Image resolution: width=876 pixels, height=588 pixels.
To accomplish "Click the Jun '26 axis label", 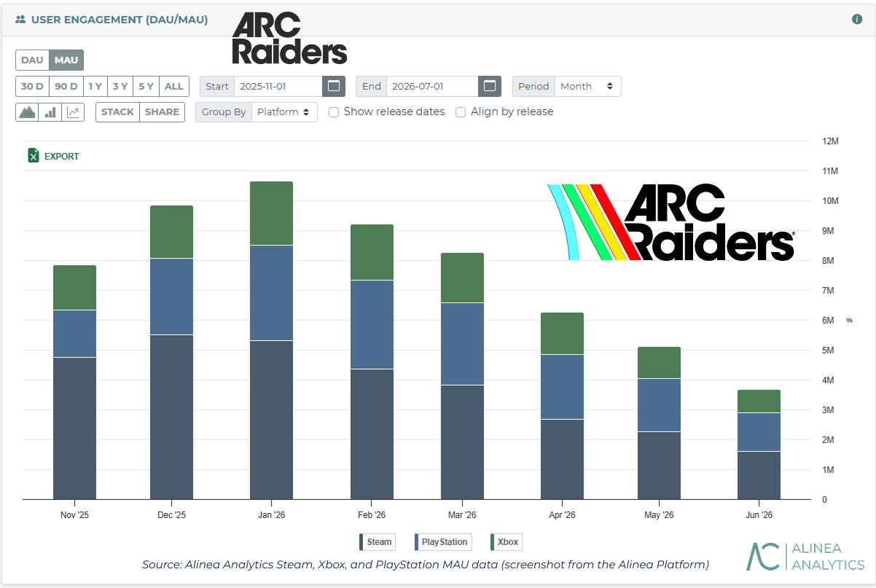I will (759, 514).
